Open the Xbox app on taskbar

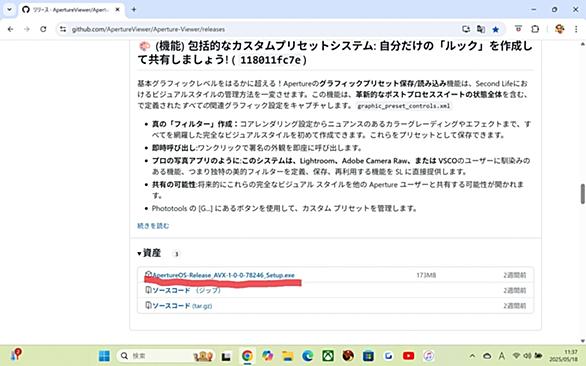click(x=328, y=356)
